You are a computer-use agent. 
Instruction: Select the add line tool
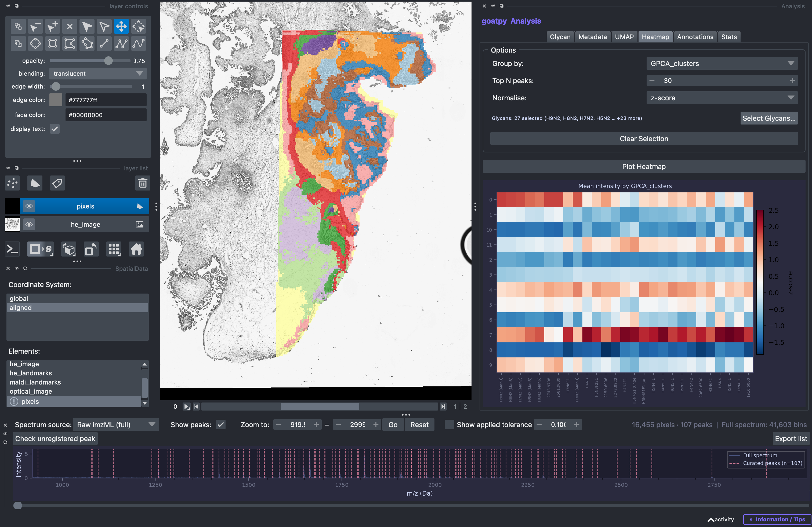pyautogui.click(x=104, y=43)
